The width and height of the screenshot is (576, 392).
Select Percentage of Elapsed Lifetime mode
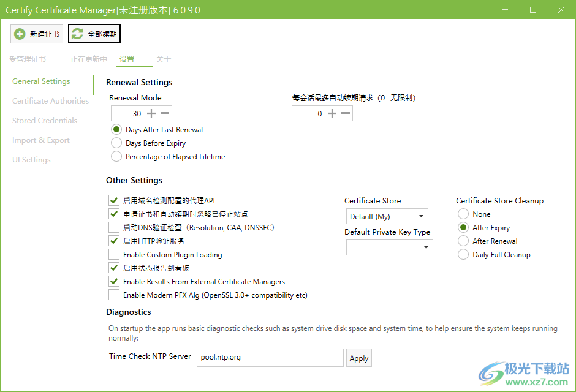tap(116, 157)
